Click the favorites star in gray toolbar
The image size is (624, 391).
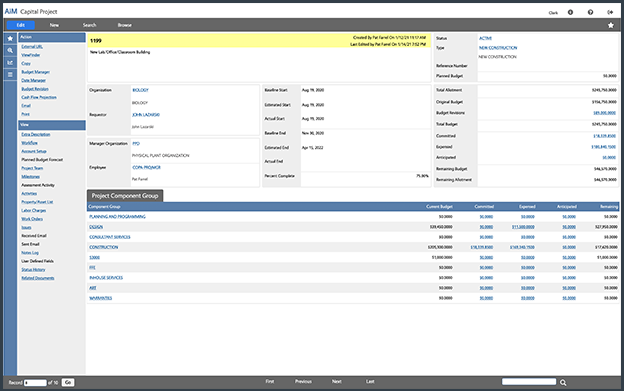point(610,25)
